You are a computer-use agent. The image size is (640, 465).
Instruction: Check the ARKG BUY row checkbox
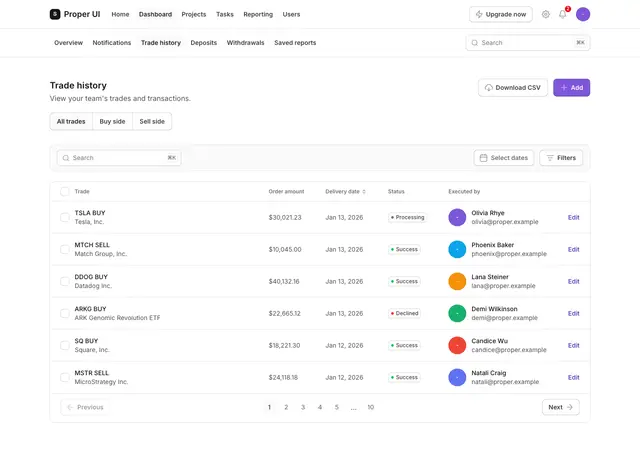(64, 314)
